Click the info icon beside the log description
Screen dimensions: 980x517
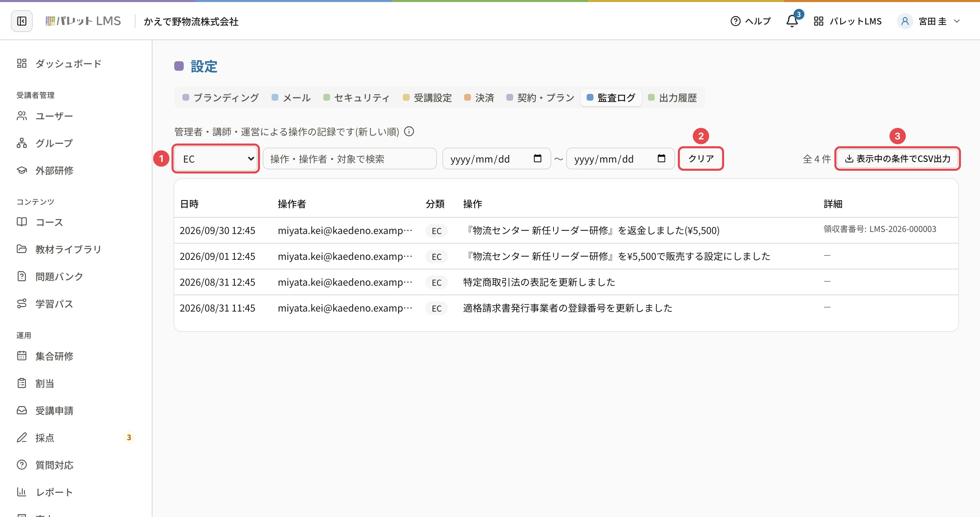[409, 132]
